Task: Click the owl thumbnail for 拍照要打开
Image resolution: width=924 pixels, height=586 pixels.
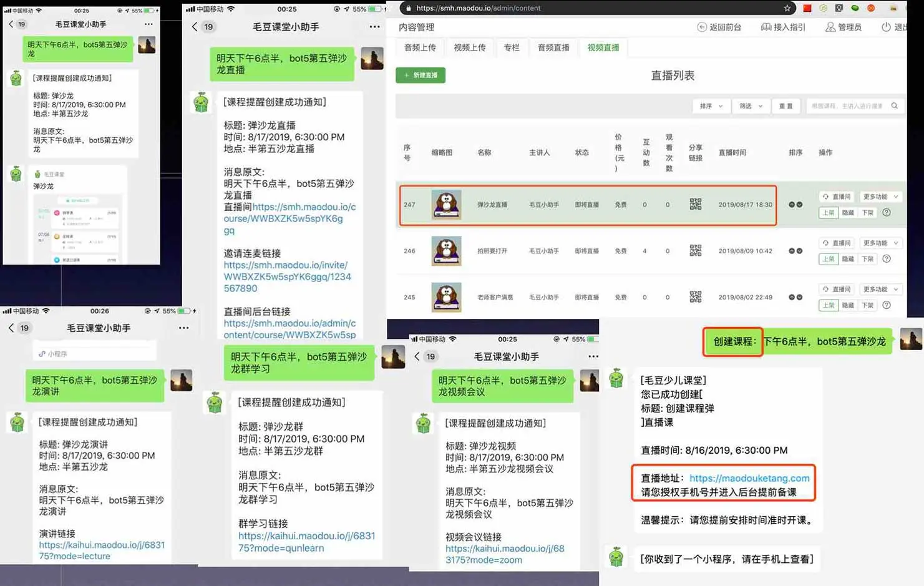Action: 446,251
